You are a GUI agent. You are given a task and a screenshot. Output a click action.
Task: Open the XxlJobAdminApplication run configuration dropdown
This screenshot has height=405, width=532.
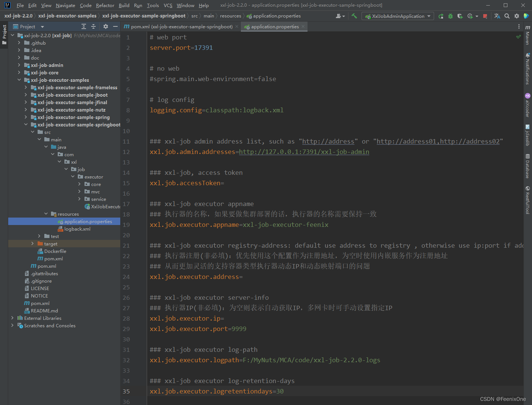[x=398, y=16]
